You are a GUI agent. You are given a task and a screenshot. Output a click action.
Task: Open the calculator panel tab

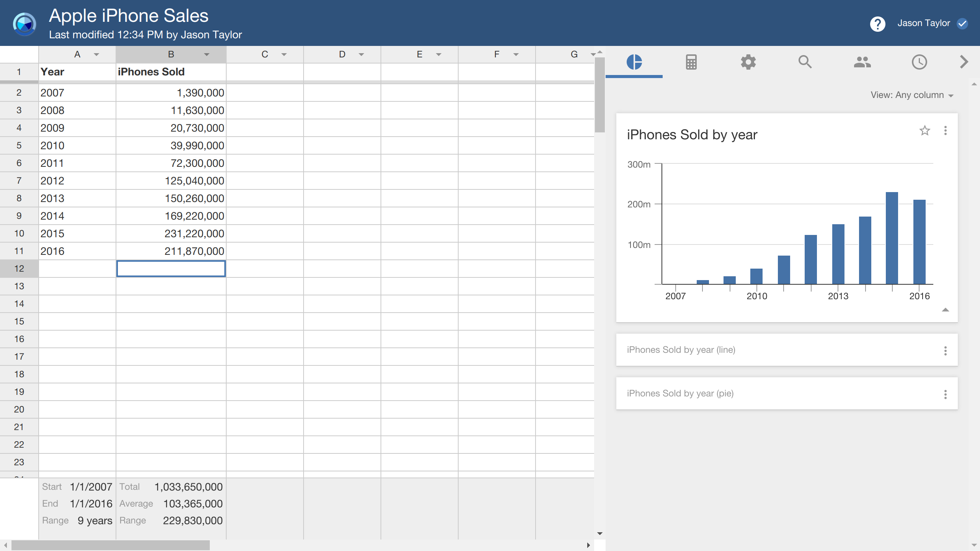click(691, 62)
